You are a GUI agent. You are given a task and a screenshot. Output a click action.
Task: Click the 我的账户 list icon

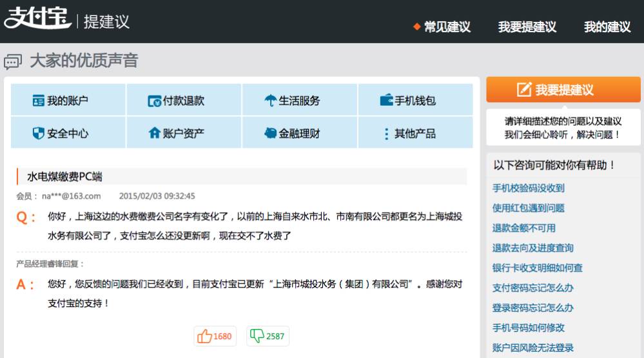pyautogui.click(x=38, y=100)
